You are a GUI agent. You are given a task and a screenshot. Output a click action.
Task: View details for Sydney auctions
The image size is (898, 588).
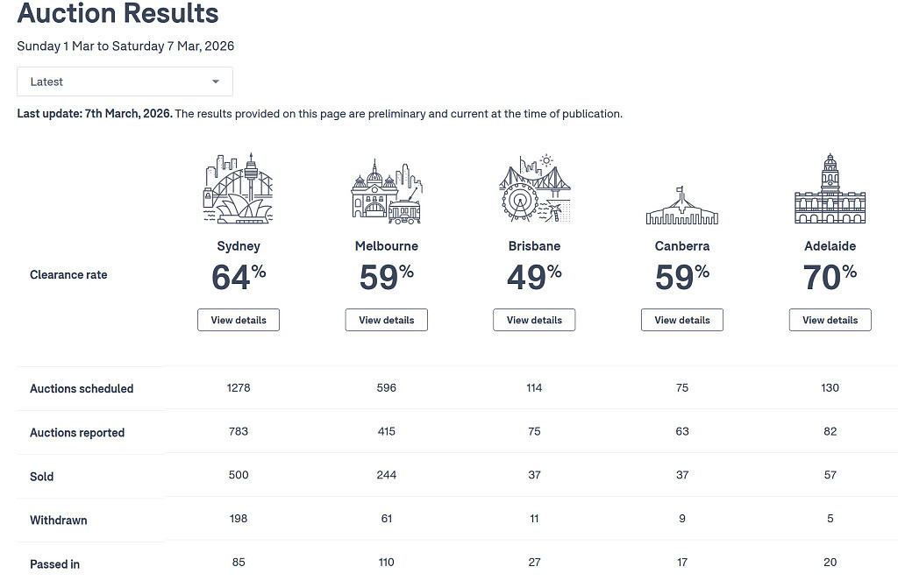pyautogui.click(x=239, y=320)
